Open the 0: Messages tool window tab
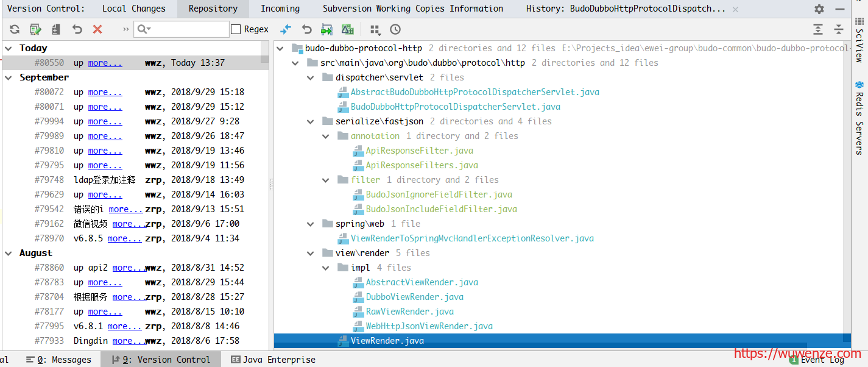The height and width of the screenshot is (367, 868). [x=58, y=360]
